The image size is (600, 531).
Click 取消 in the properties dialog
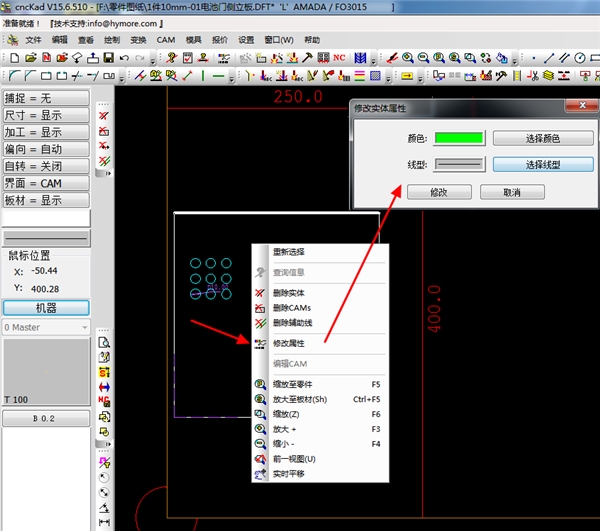512,192
